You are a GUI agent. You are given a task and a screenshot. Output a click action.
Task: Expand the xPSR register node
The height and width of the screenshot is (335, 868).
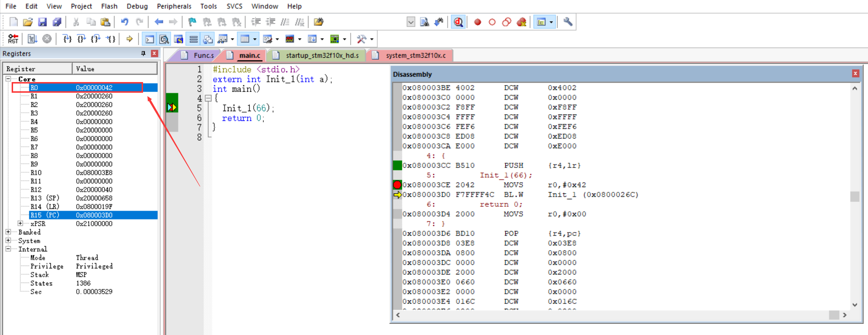pos(20,223)
